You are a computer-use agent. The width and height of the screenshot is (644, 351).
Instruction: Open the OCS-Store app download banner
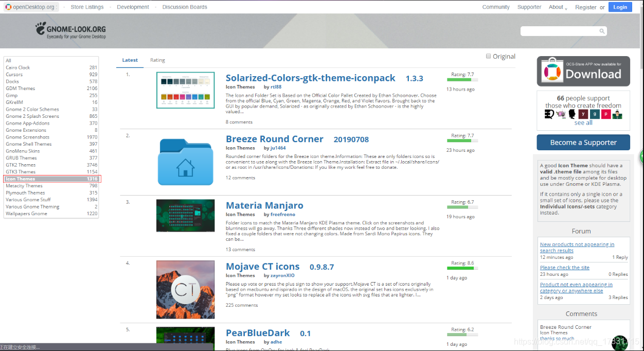(583, 71)
